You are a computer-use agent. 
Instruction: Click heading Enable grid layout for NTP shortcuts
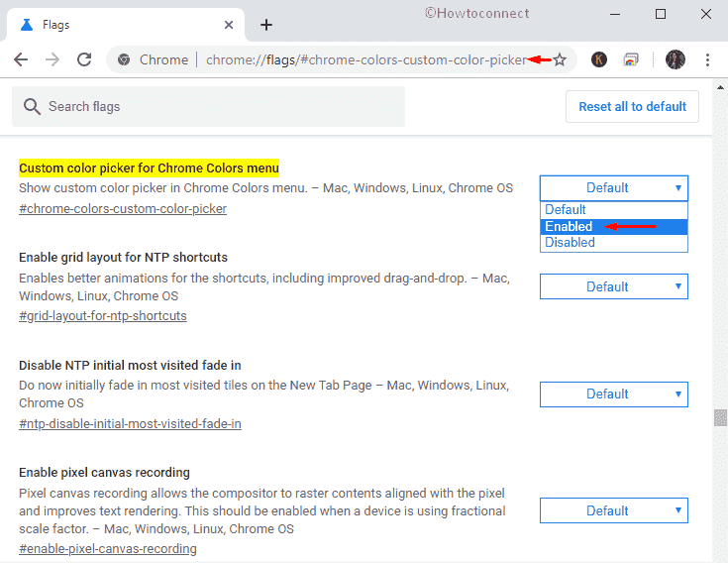[x=123, y=258]
